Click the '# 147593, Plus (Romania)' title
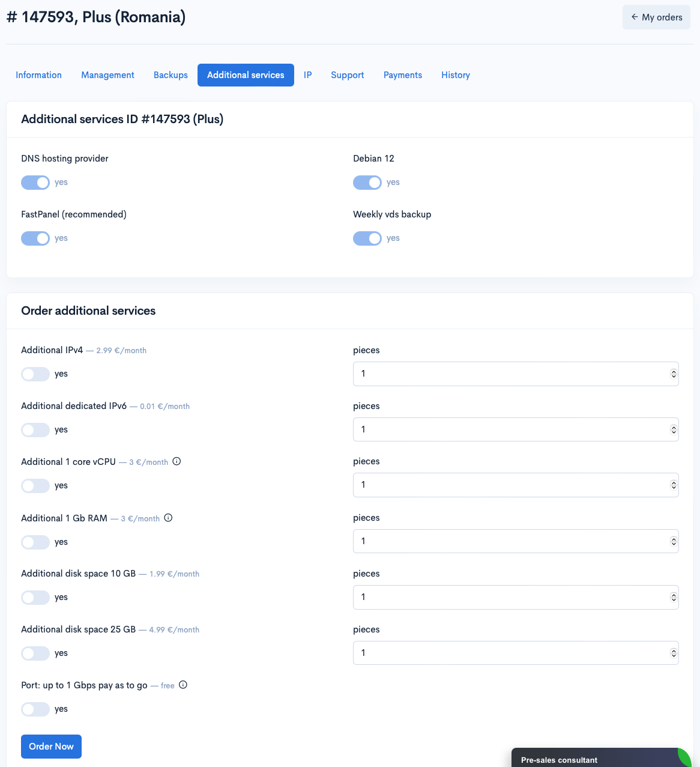Viewport: 700px width, 767px height. tap(96, 17)
